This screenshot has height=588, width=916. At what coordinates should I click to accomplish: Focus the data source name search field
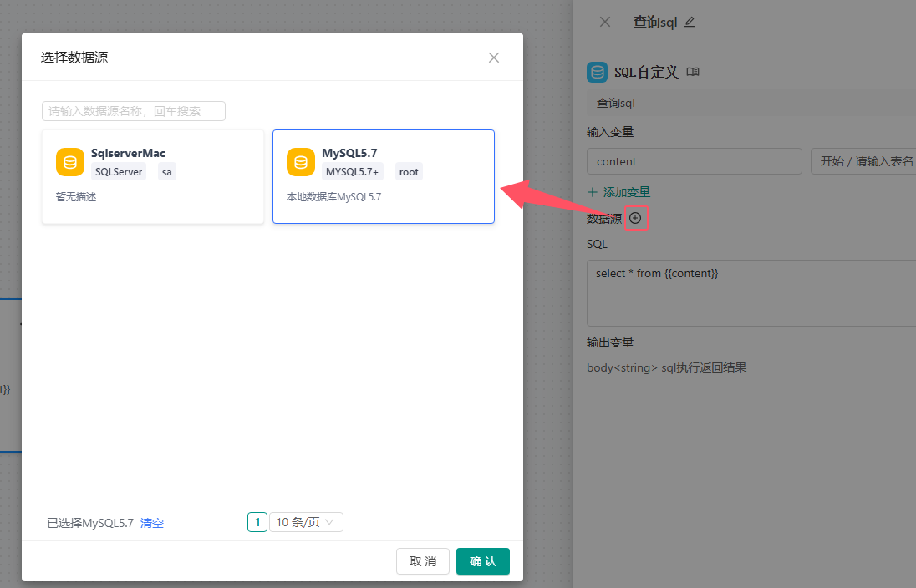point(134,111)
